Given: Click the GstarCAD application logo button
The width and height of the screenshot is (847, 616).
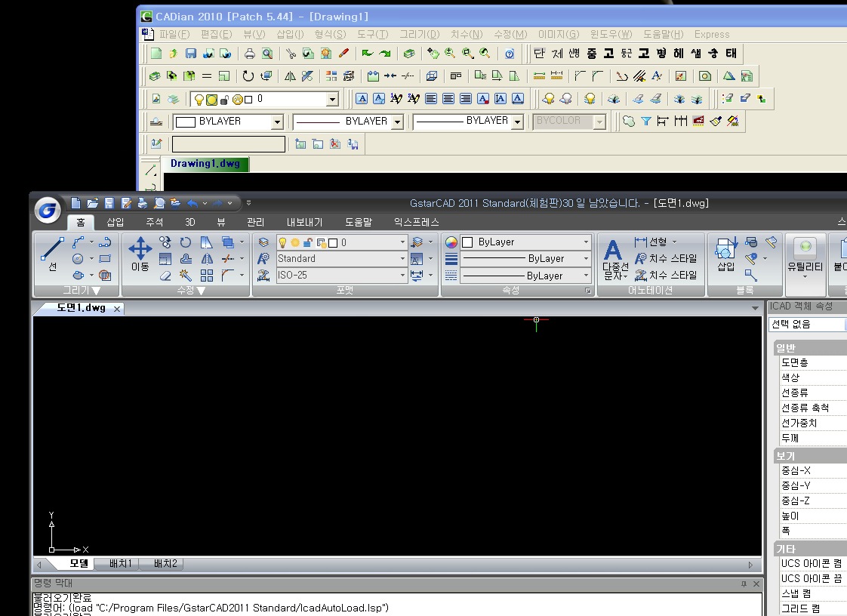Looking at the screenshot, I should pyautogui.click(x=48, y=210).
